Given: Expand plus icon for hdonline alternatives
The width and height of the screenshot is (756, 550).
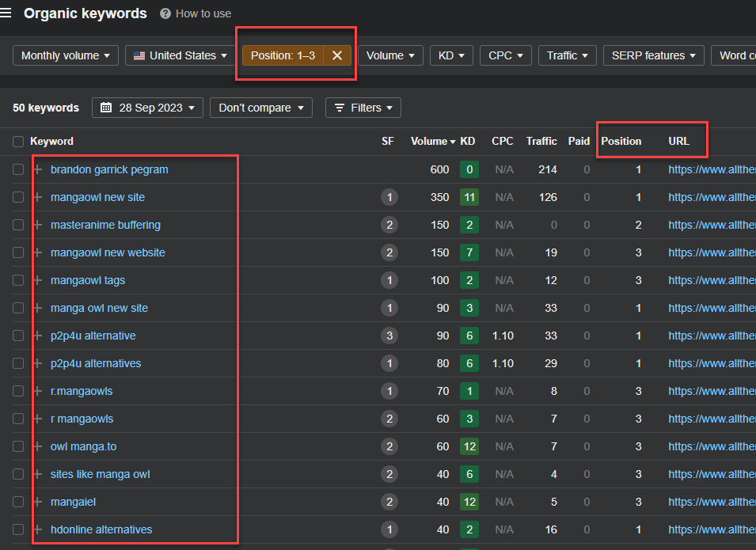Looking at the screenshot, I should coord(38,529).
